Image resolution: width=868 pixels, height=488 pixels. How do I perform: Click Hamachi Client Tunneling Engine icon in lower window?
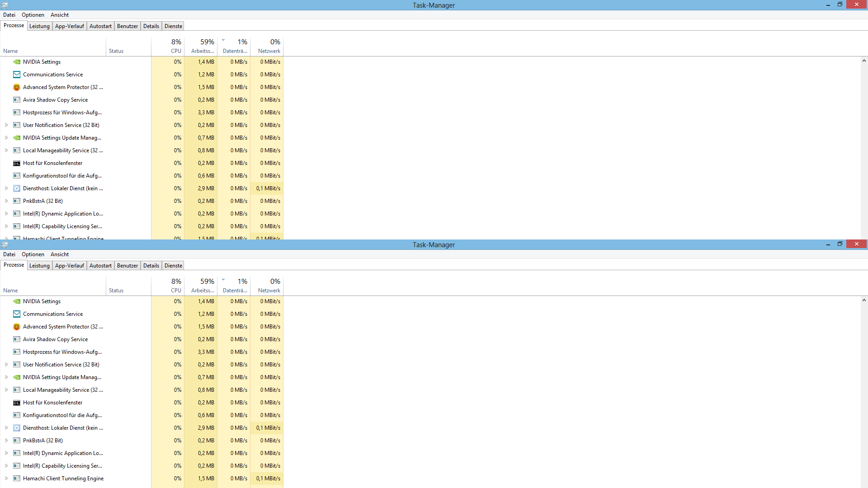click(x=17, y=479)
